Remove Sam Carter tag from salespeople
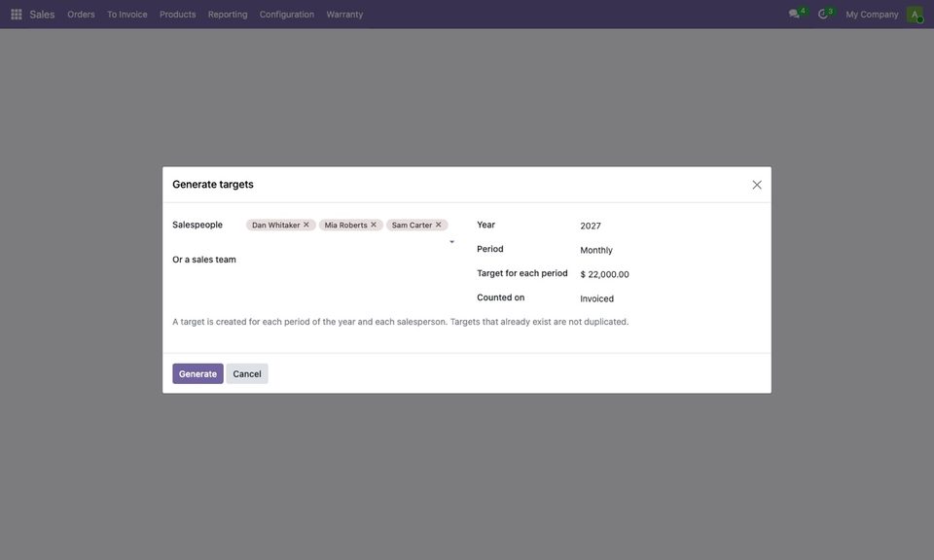Screen dimensions: 934x560 click(x=439, y=225)
